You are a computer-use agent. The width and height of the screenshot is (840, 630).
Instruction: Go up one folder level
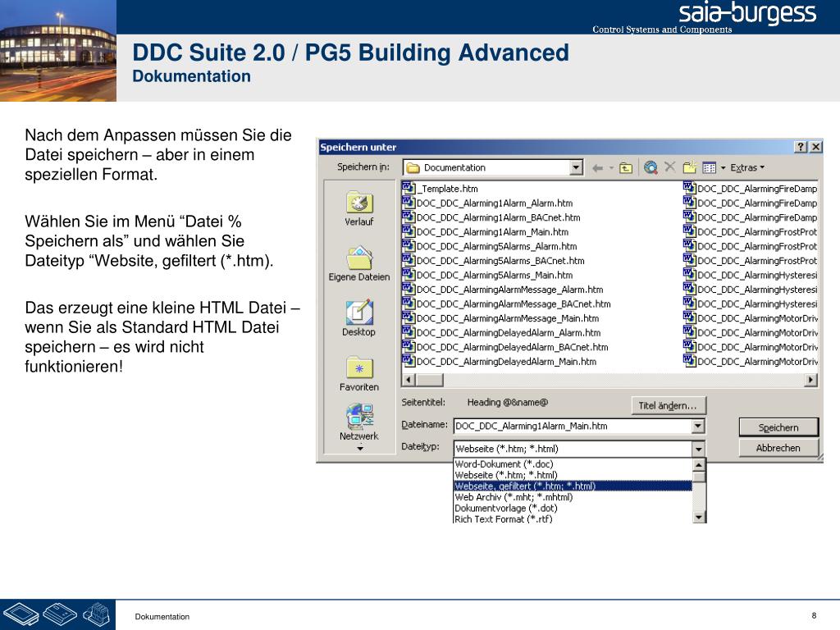tap(626, 168)
